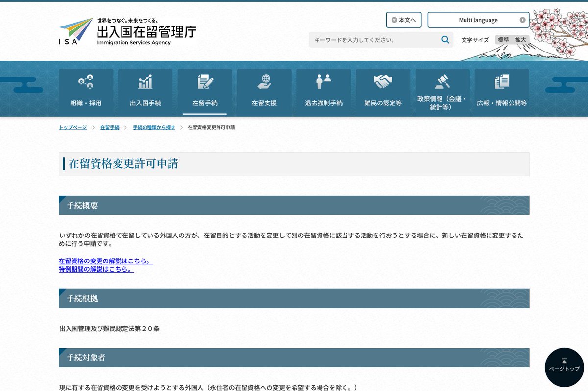This screenshot has width=588, height=391.
Task: Open 難民の認定等 handshake icon
Action: click(383, 82)
